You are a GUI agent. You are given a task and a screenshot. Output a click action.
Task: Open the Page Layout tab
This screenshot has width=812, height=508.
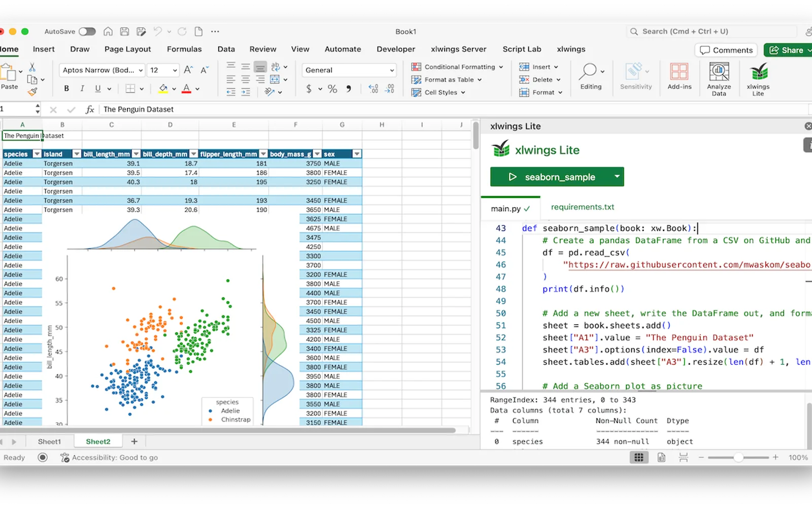tap(127, 49)
